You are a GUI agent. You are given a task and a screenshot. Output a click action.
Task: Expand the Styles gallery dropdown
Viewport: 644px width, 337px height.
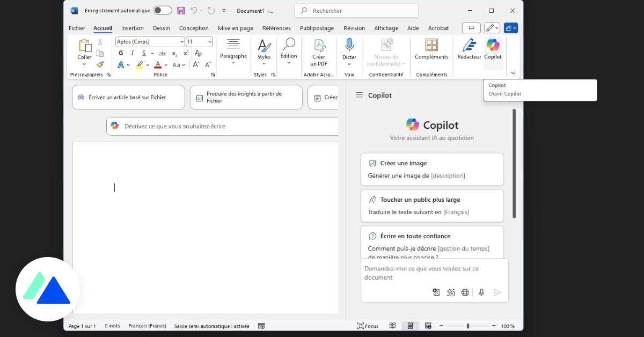pyautogui.click(x=264, y=63)
